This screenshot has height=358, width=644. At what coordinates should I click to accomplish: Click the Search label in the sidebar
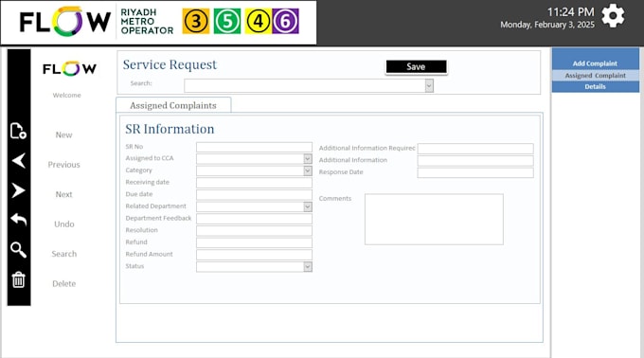[x=64, y=254]
